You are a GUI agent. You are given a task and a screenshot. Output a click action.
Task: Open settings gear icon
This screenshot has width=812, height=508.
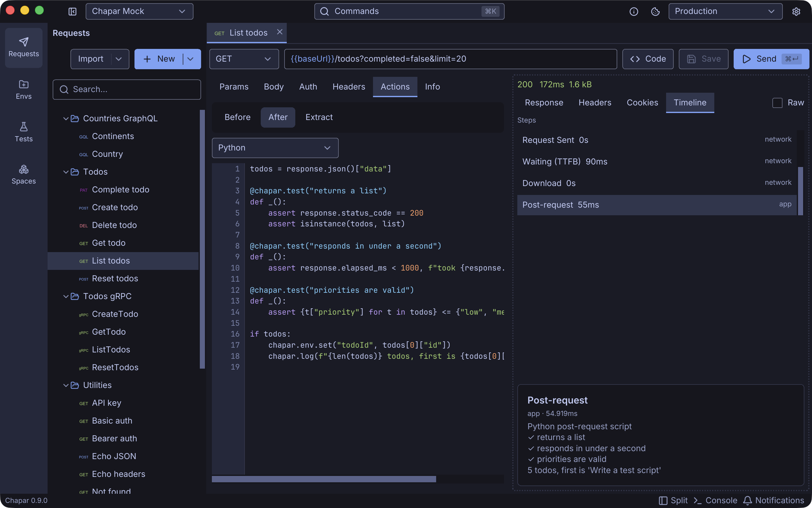[x=796, y=11]
